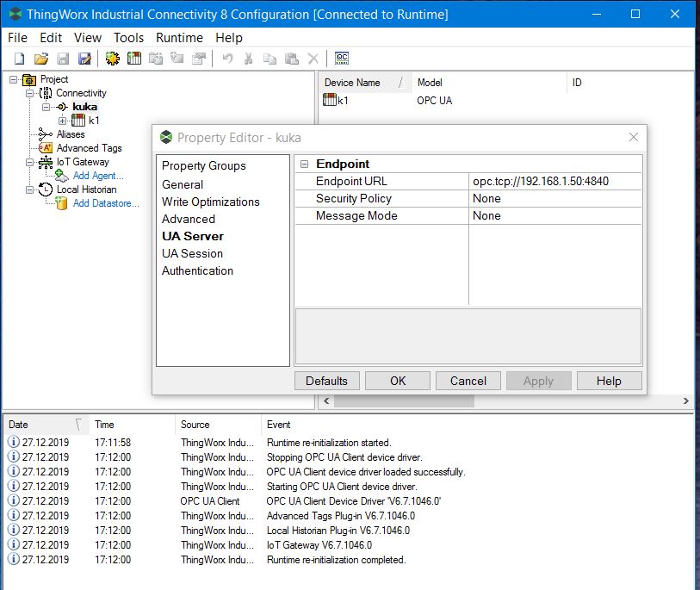Create a new channel

click(x=111, y=58)
